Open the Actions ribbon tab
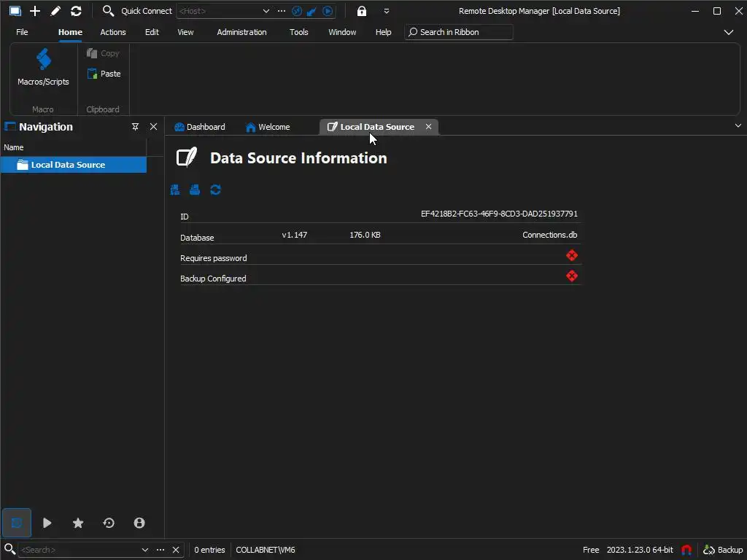Screen dimensions: 747x560 (x=113, y=32)
